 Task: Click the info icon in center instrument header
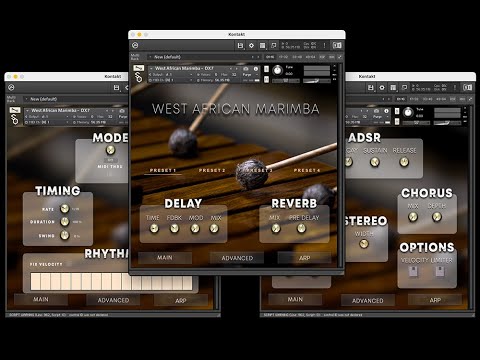256,69
